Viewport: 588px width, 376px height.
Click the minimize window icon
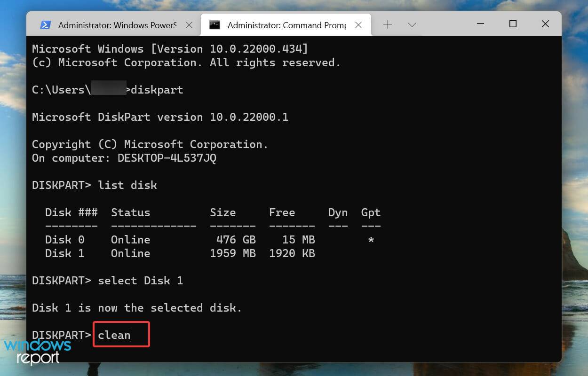coord(480,23)
